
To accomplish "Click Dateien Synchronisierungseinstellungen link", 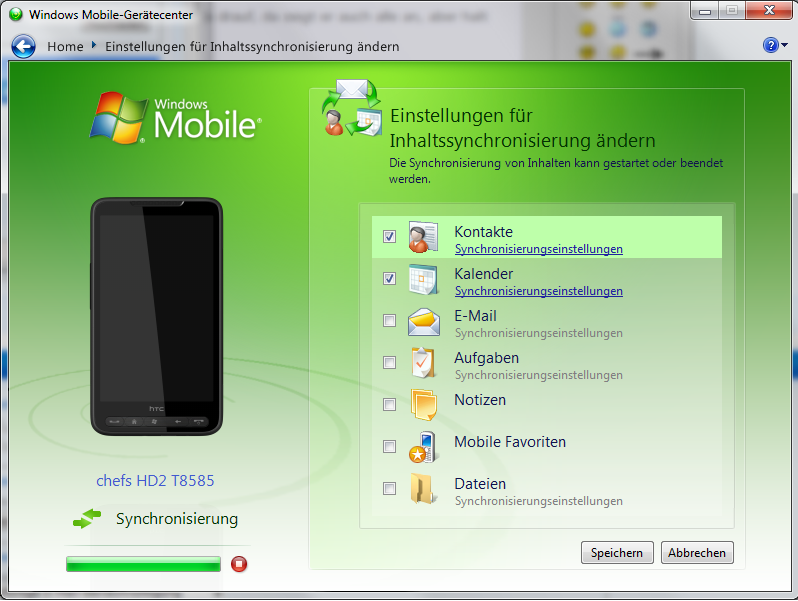I will tap(538, 501).
